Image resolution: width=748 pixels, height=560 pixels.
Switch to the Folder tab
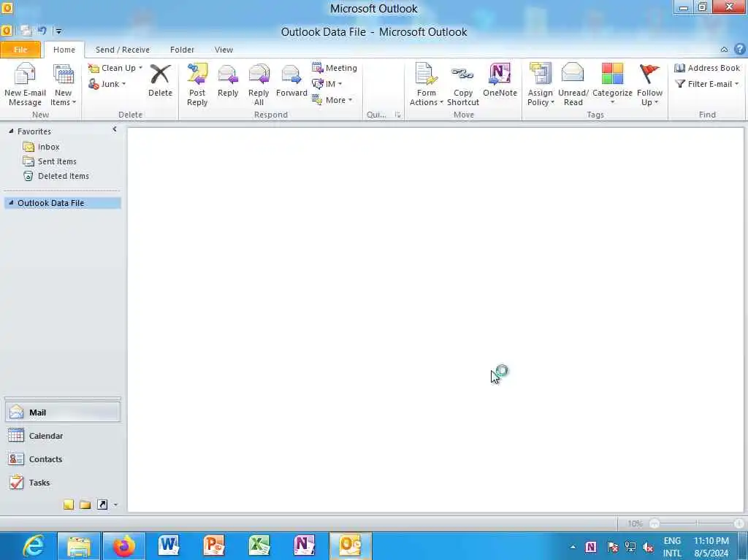tap(182, 50)
